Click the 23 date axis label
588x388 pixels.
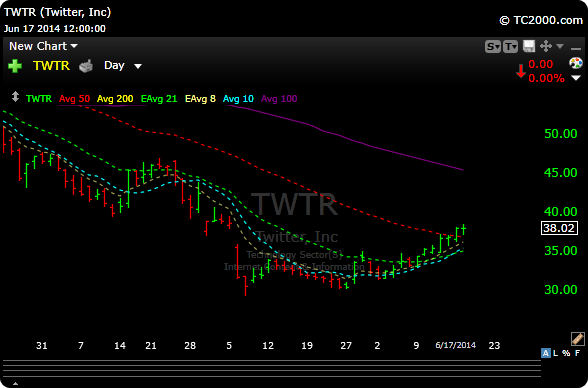(x=494, y=345)
